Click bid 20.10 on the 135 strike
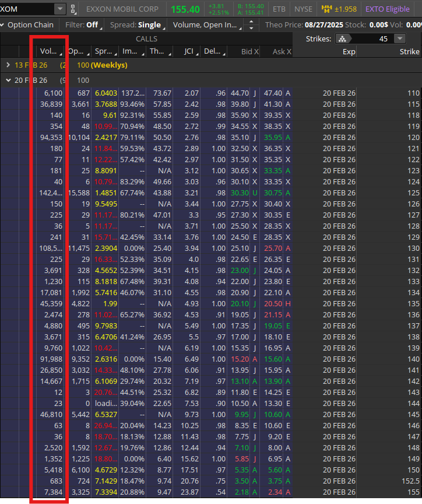This screenshot has width=422, height=504. [x=240, y=304]
